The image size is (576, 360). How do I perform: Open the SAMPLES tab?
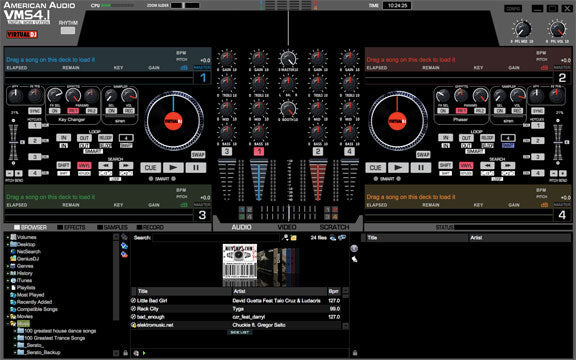[112, 228]
